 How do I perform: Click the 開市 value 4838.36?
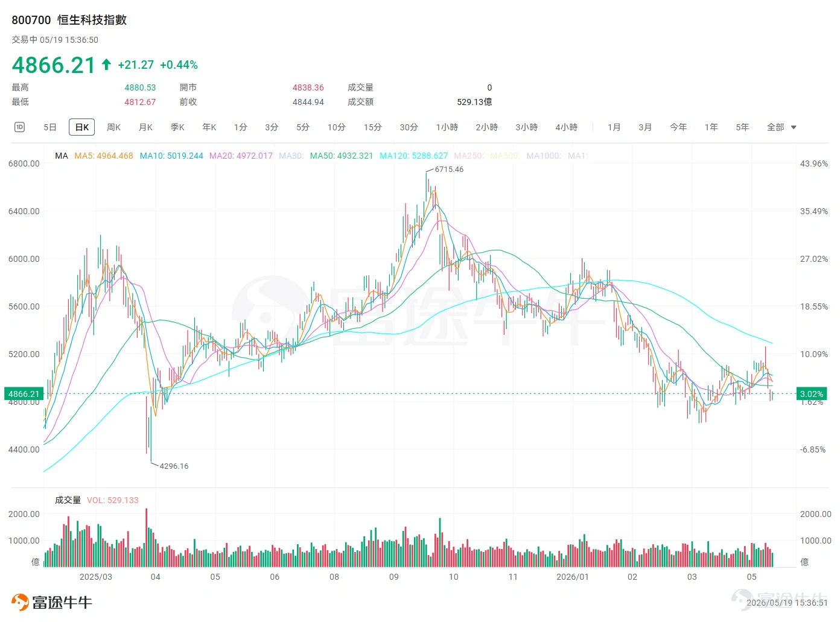[308, 87]
